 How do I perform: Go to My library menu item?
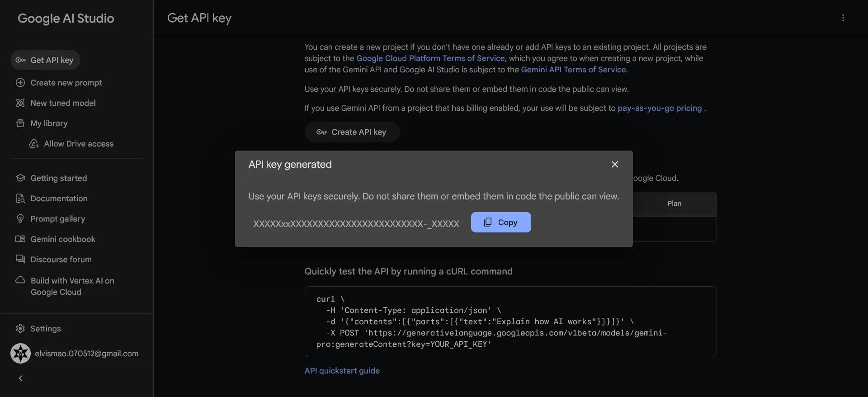coord(49,123)
